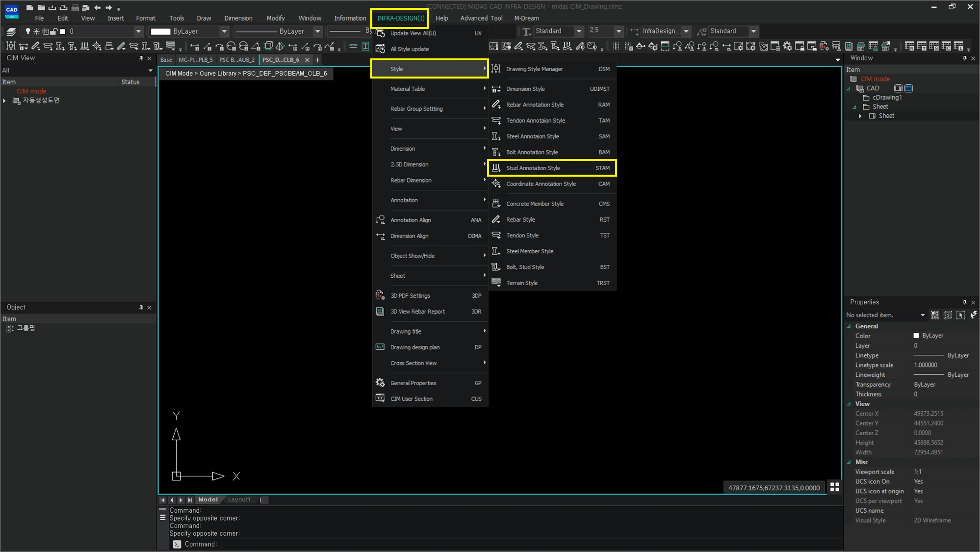Screen dimensions: 980x552
Task: Toggle layer freeze sun icon
Action: [x=36, y=31]
